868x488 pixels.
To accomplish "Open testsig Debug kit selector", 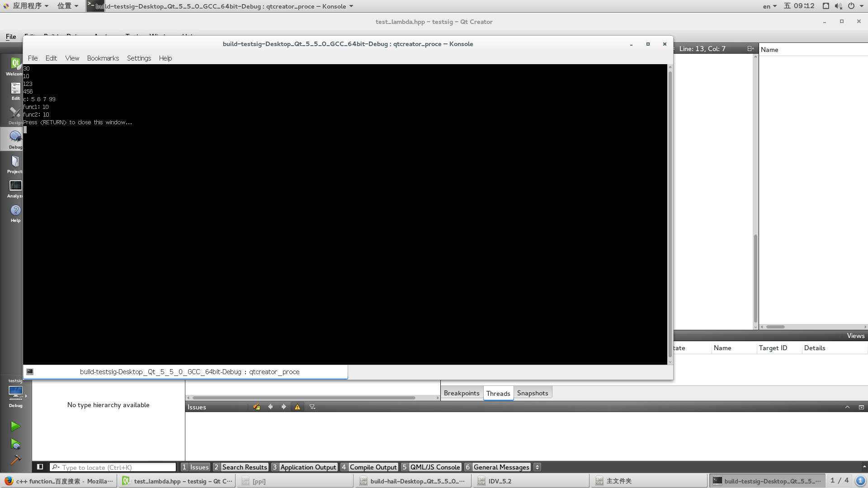I will 15,393.
